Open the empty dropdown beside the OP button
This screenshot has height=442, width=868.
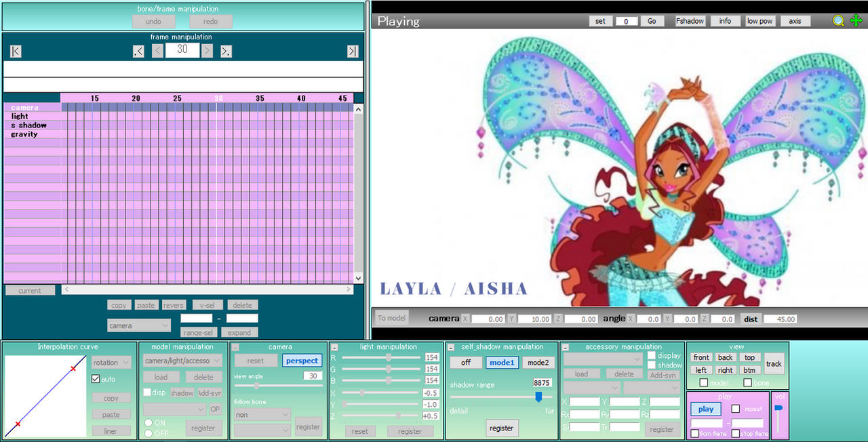(174, 409)
